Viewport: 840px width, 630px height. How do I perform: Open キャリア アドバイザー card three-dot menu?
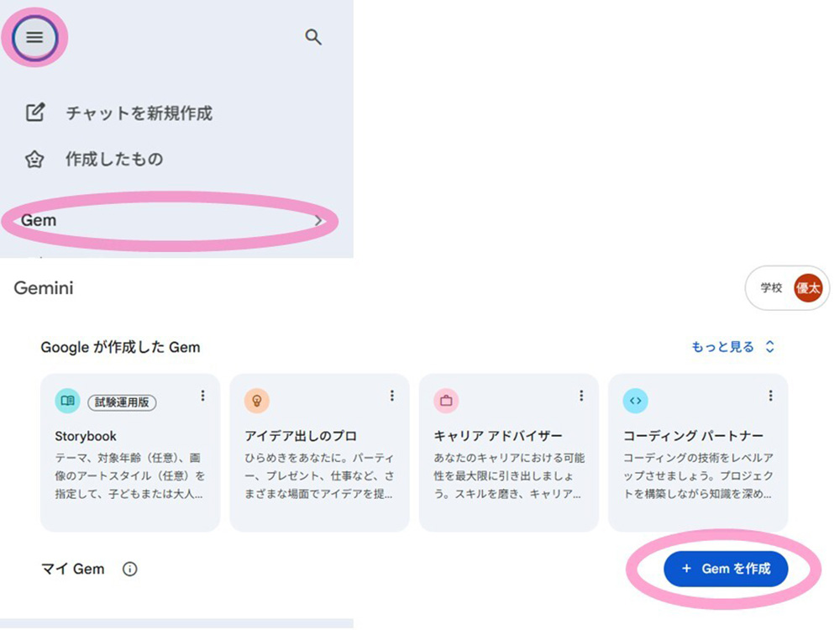581,396
